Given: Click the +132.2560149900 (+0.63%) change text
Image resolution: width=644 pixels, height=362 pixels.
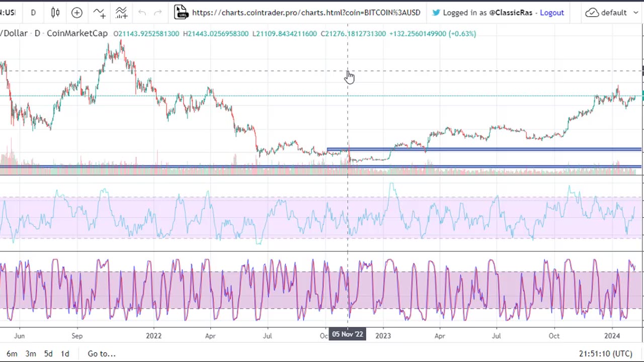Looking at the screenshot, I should click(433, 34).
